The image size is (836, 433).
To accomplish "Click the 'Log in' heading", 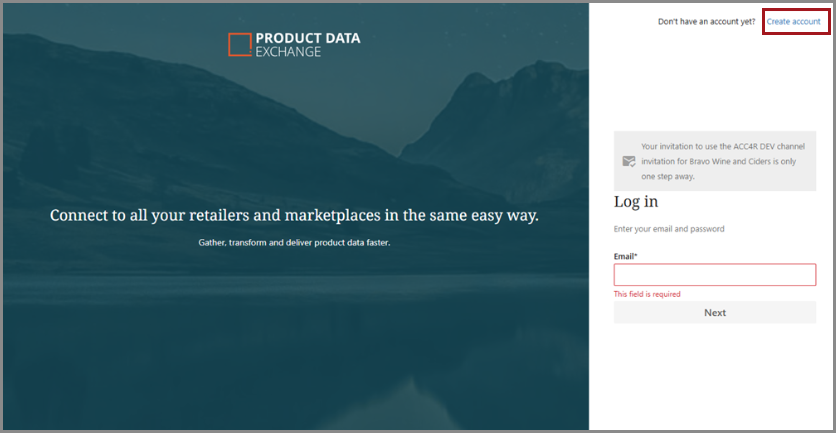I will (x=636, y=202).
